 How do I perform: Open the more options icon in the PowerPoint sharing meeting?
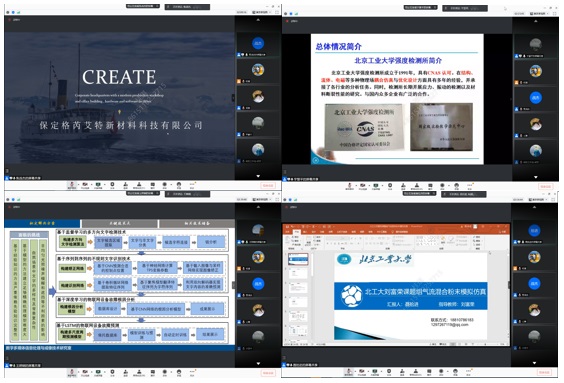469,371
